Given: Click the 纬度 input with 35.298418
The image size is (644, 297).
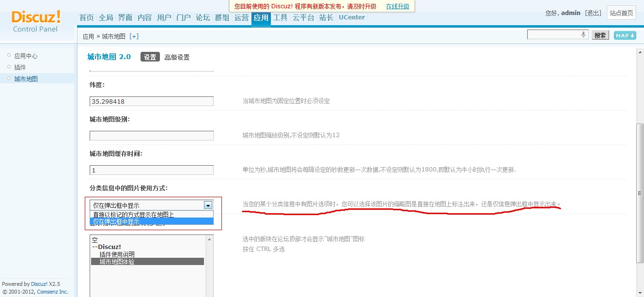Looking at the screenshot, I should point(152,101).
